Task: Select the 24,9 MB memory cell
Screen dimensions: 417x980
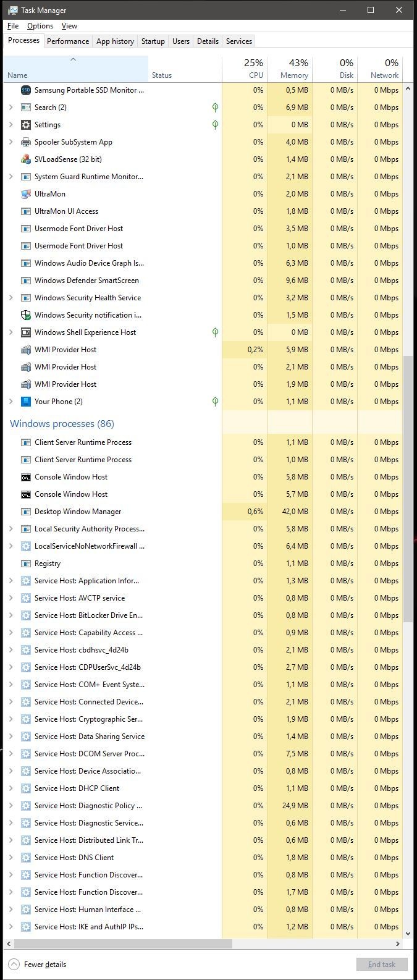Action: tap(290, 805)
